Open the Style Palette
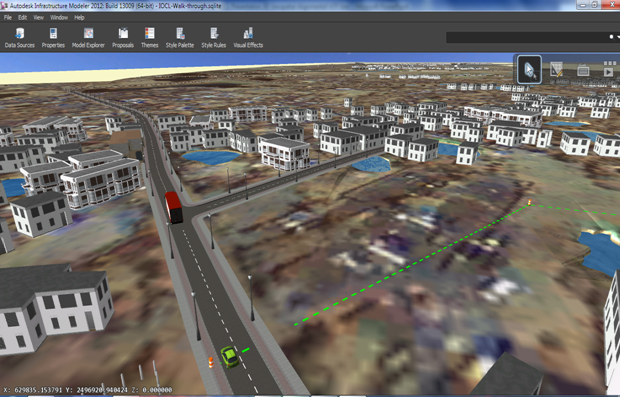The image size is (620, 397). click(180, 38)
